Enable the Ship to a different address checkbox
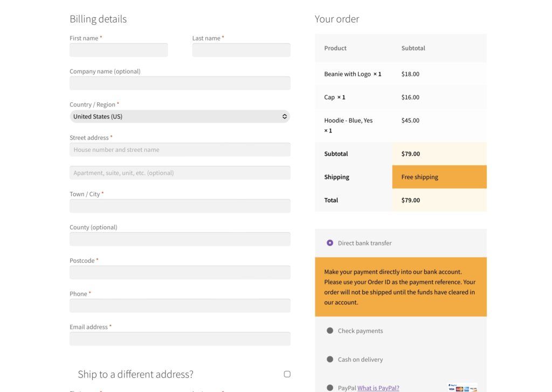The image size is (552, 392). (287, 374)
